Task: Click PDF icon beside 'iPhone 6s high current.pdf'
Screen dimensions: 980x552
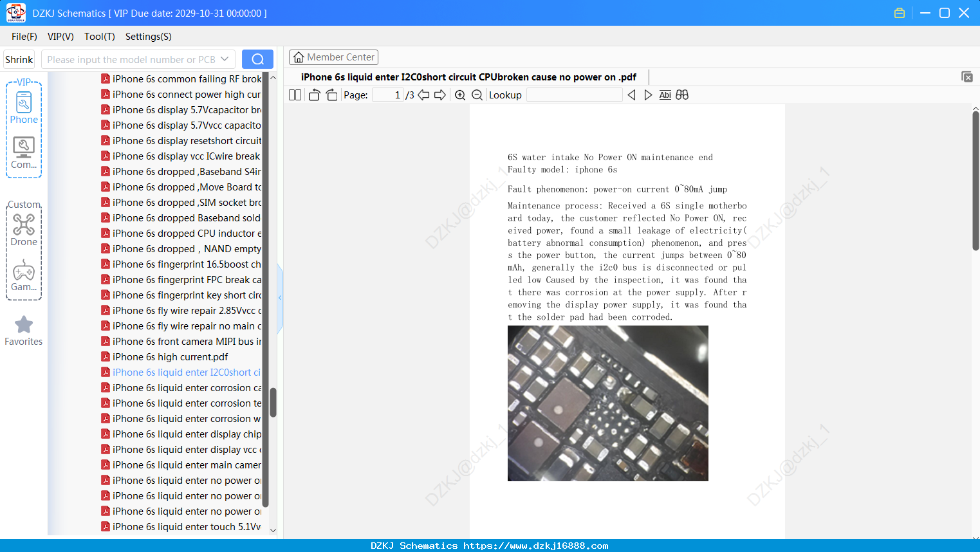Action: click(106, 356)
